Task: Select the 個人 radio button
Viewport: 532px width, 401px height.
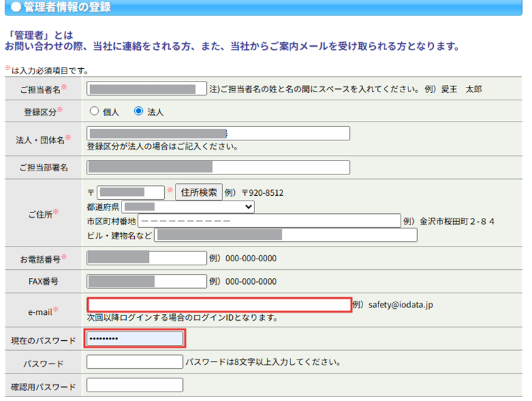Action: click(x=94, y=112)
